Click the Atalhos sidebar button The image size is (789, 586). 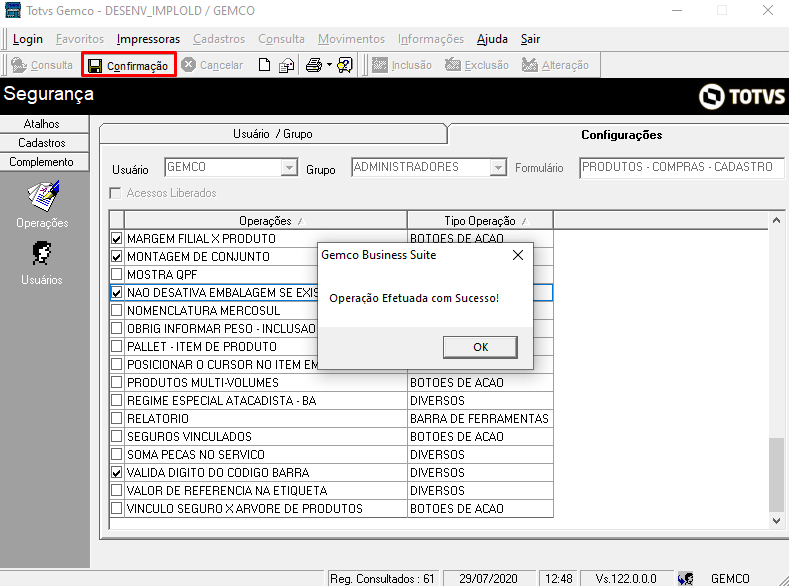click(42, 124)
